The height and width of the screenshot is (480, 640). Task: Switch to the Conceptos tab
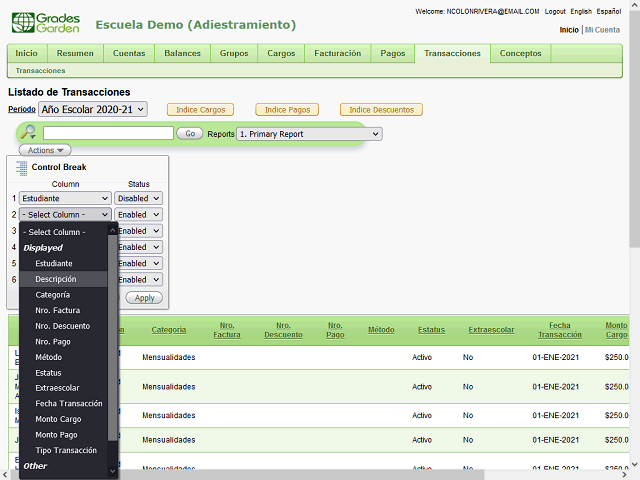520,53
